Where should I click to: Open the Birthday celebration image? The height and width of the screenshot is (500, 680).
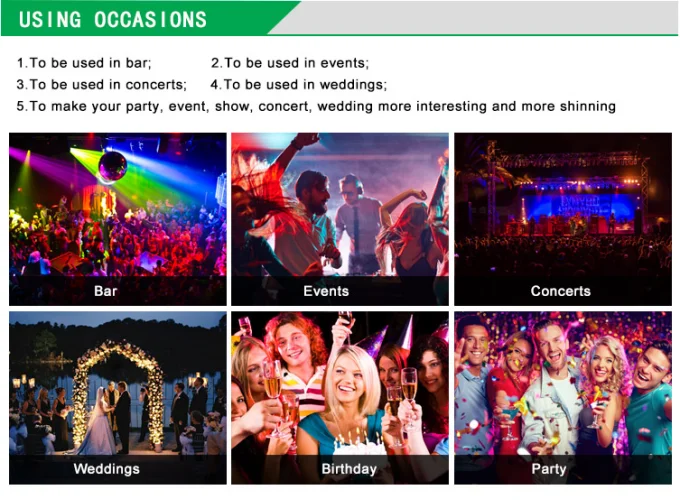pos(340,398)
